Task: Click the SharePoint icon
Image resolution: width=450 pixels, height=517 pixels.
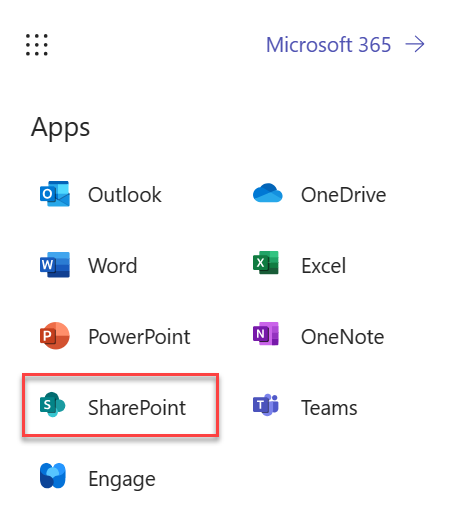Action: (52, 405)
